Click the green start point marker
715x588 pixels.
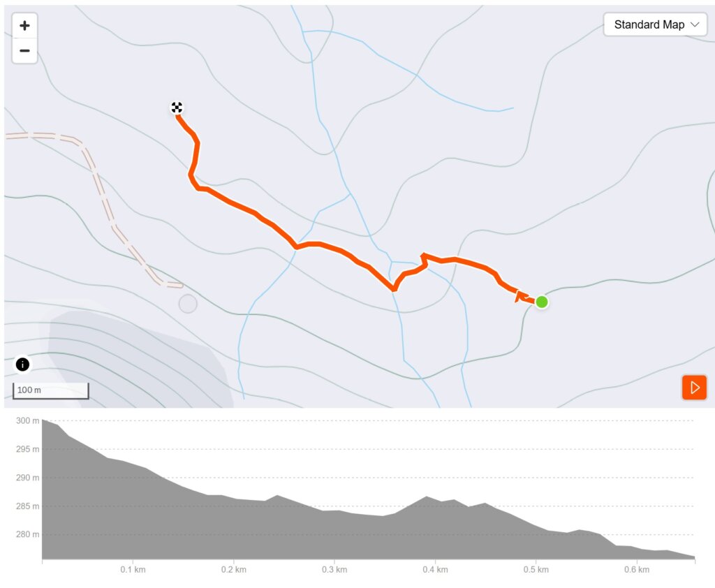(x=542, y=302)
